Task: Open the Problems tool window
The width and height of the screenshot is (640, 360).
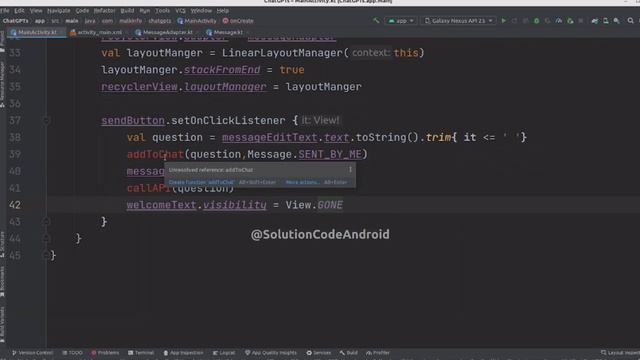Action: (x=105, y=353)
